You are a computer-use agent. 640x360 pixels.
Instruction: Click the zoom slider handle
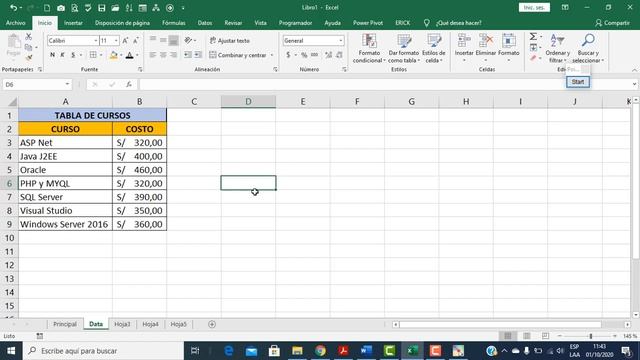pos(591,336)
